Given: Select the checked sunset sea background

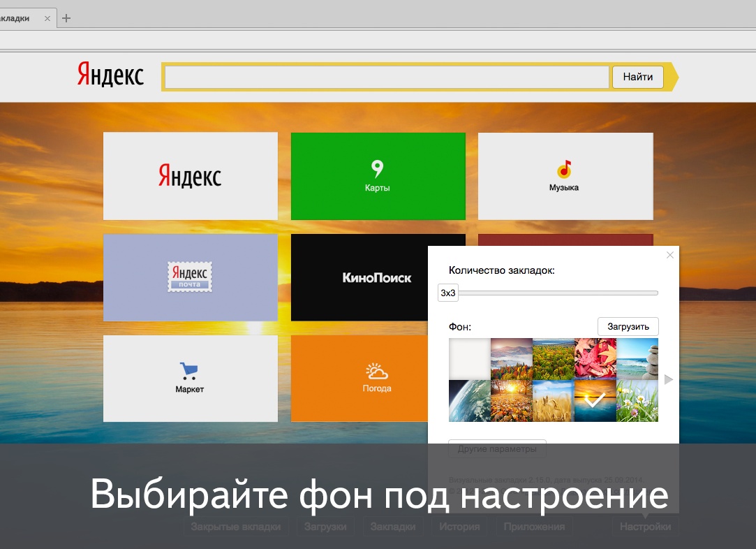Looking at the screenshot, I should (595, 400).
